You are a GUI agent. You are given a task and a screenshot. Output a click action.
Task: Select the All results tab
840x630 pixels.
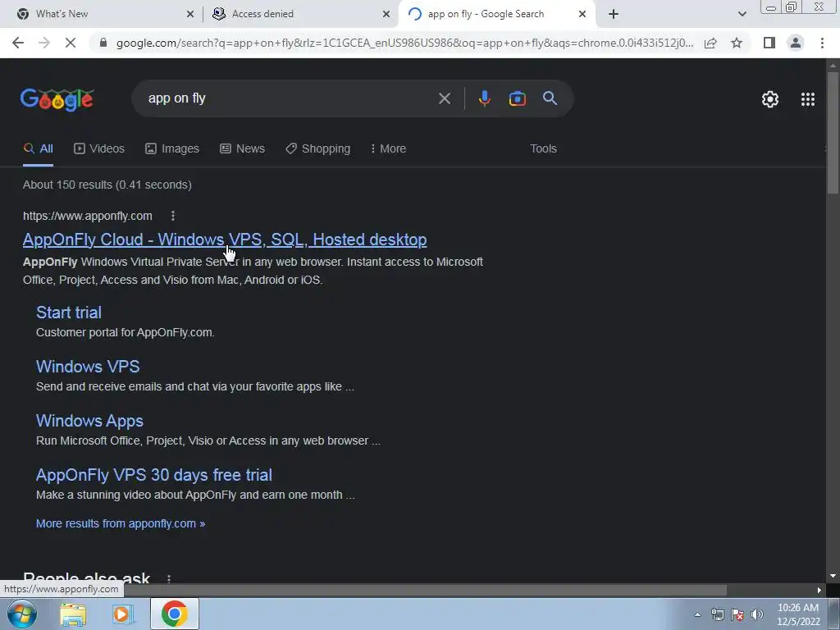click(38, 149)
